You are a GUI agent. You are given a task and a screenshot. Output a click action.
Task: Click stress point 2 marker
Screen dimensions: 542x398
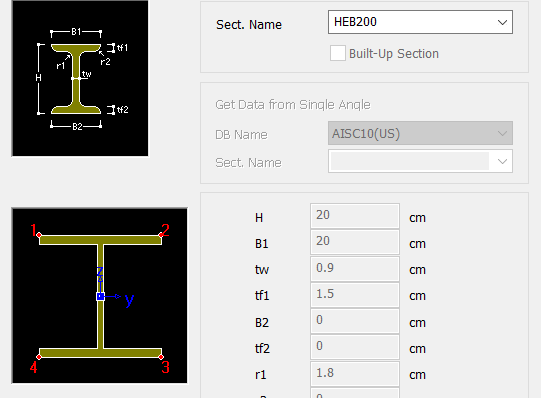161,235
